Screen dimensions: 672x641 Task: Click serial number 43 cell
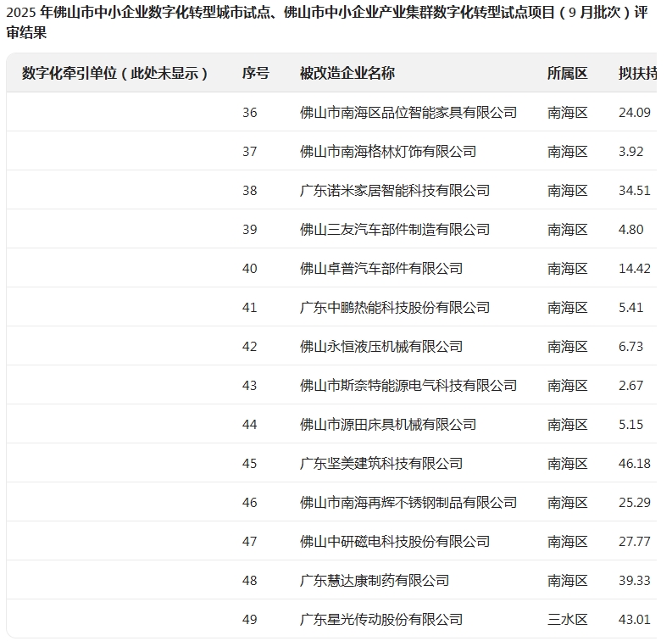[x=249, y=385]
